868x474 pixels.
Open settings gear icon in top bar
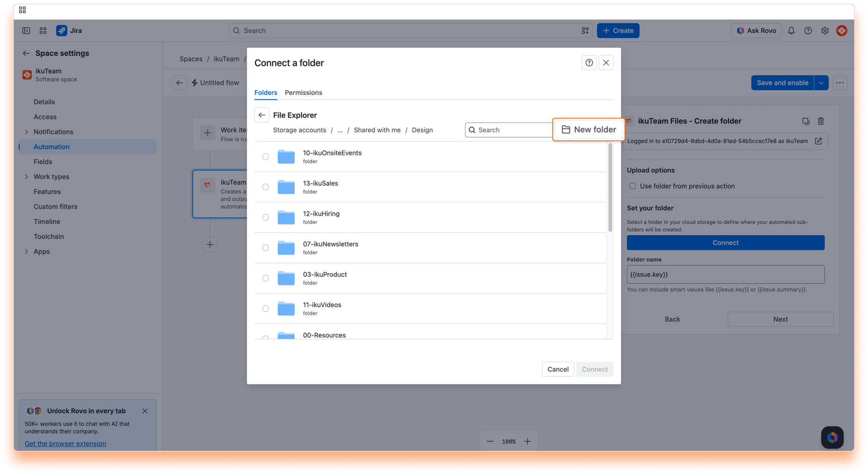(x=825, y=30)
